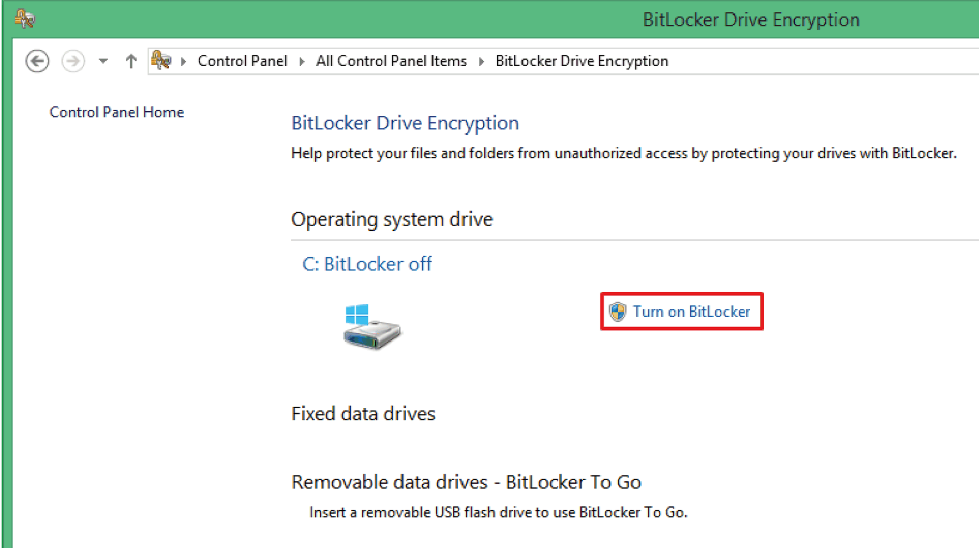Open the recent locations dropdown arrow
The height and width of the screenshot is (548, 980).
coord(103,61)
